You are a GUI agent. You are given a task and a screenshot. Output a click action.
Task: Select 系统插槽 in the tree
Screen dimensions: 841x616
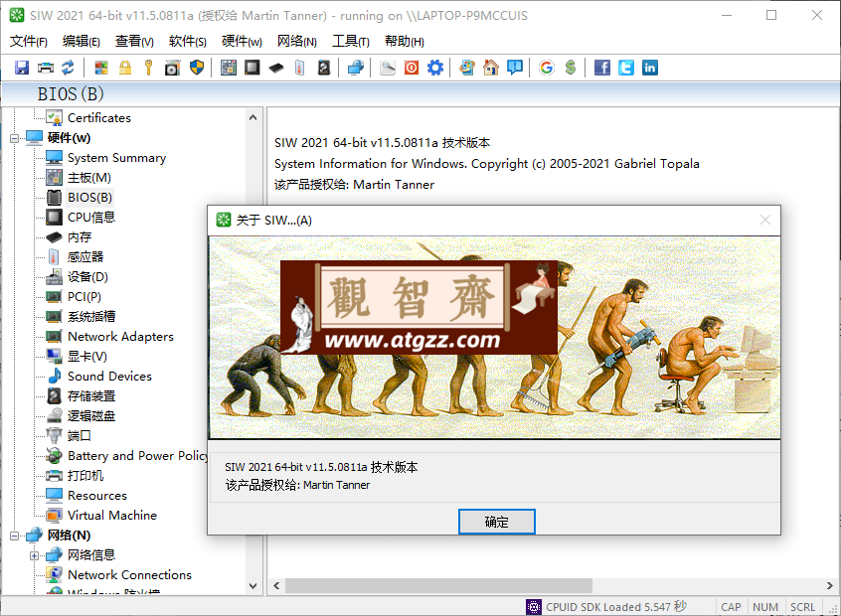pos(91,316)
